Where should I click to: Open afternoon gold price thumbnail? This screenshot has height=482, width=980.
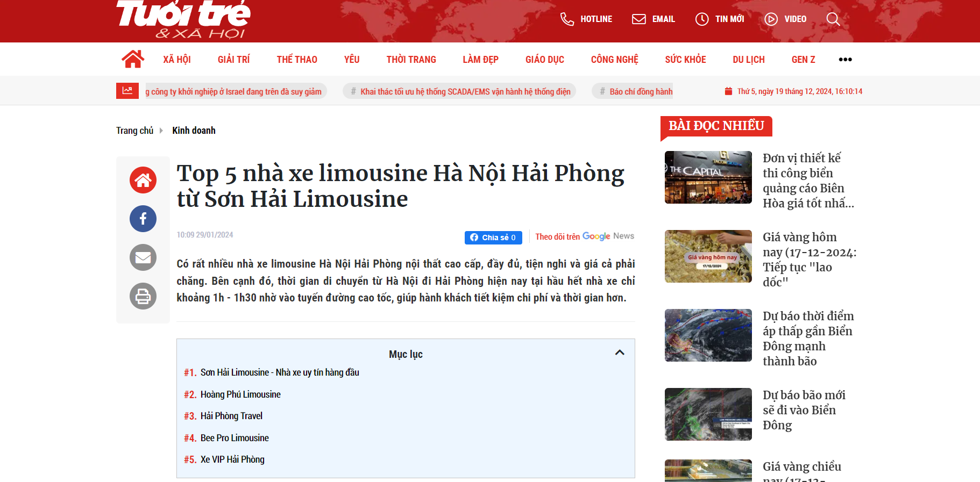[708, 471]
